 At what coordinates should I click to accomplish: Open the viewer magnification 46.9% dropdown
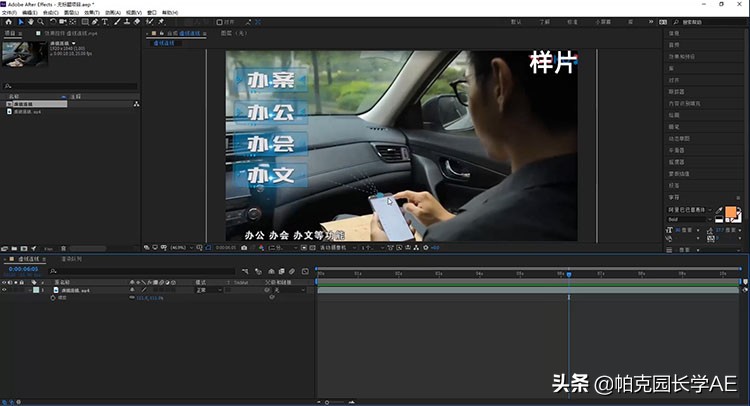[182, 248]
